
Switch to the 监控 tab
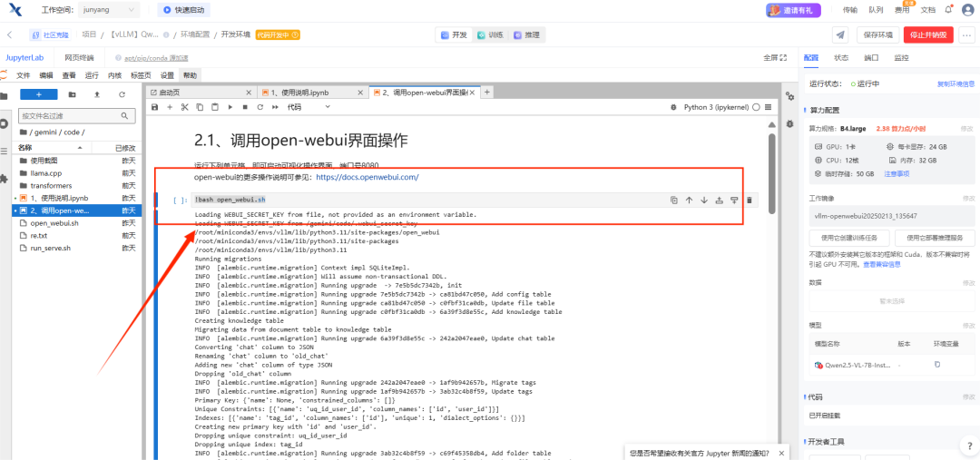(x=901, y=57)
